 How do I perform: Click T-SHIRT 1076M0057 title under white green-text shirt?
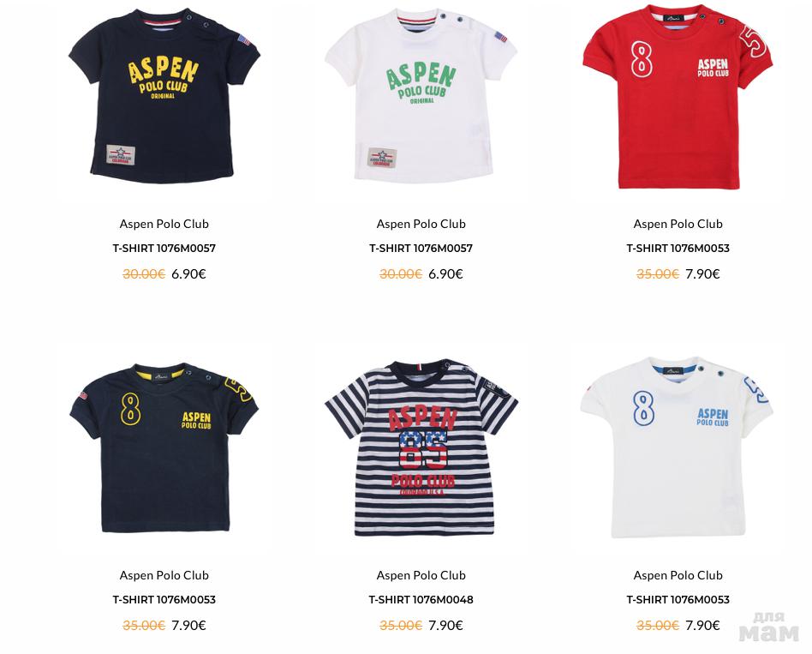[421, 249]
